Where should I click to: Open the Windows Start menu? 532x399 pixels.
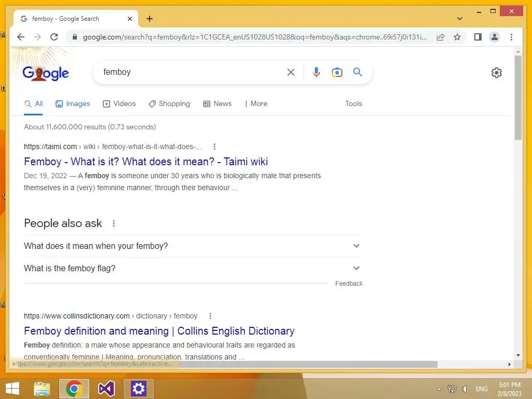[x=12, y=389]
